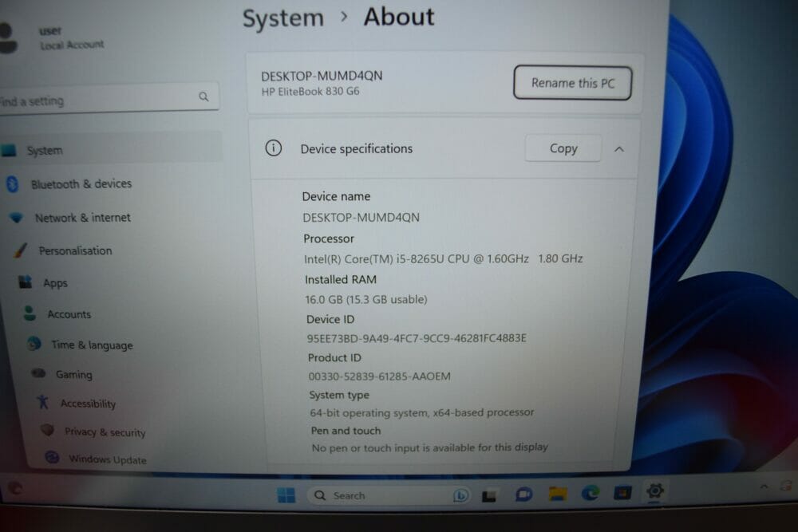Click the Find a setting search field
Viewport: 798px width, 532px height.
109,99
